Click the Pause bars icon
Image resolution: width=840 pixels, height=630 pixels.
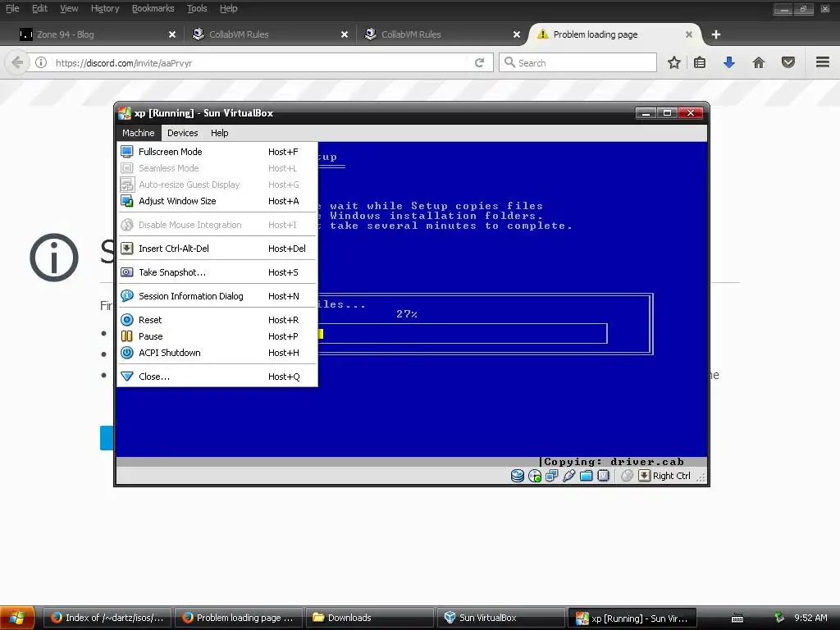point(127,336)
